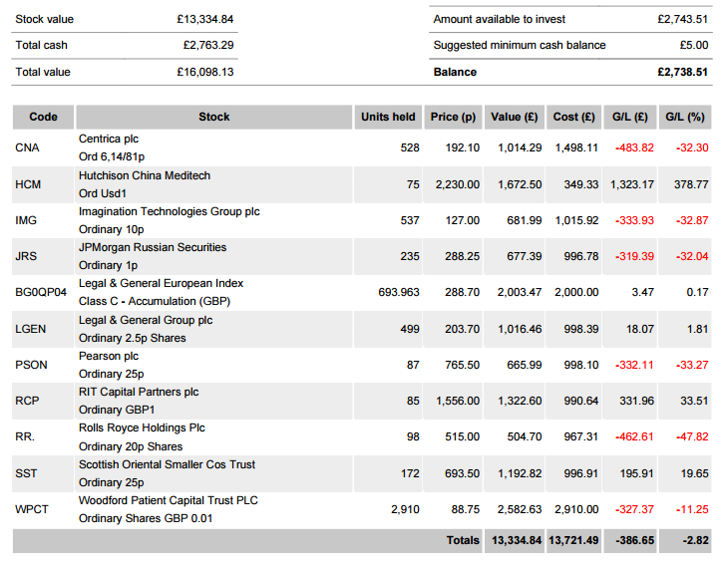This screenshot has width=728, height=567.
Task: Click the Stock column header
Action: point(214,117)
